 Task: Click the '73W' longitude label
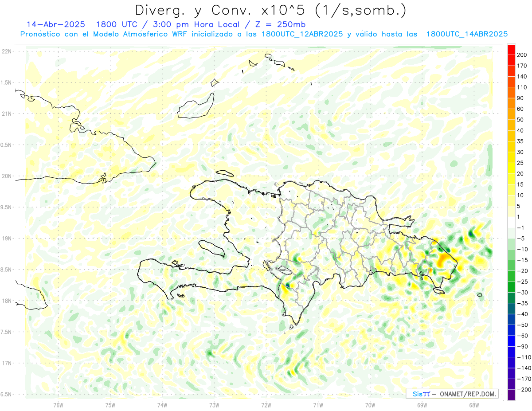214,405
